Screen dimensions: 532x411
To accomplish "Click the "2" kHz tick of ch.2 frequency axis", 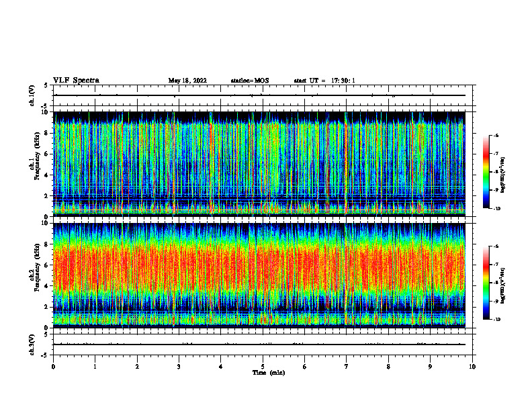I will [47, 307].
